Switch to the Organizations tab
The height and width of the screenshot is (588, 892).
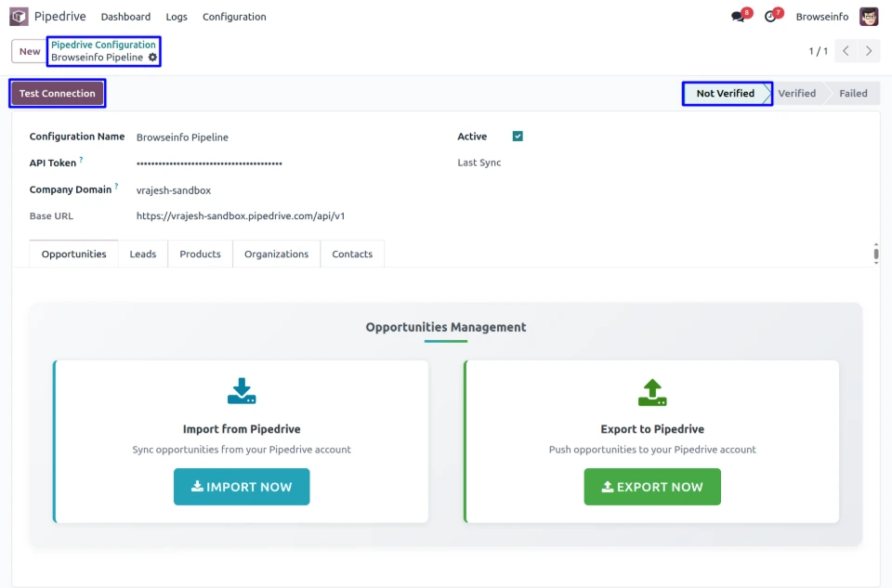tap(276, 255)
